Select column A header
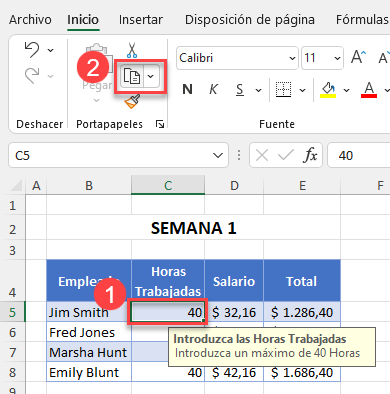This screenshot has width=390, height=394. click(x=36, y=185)
